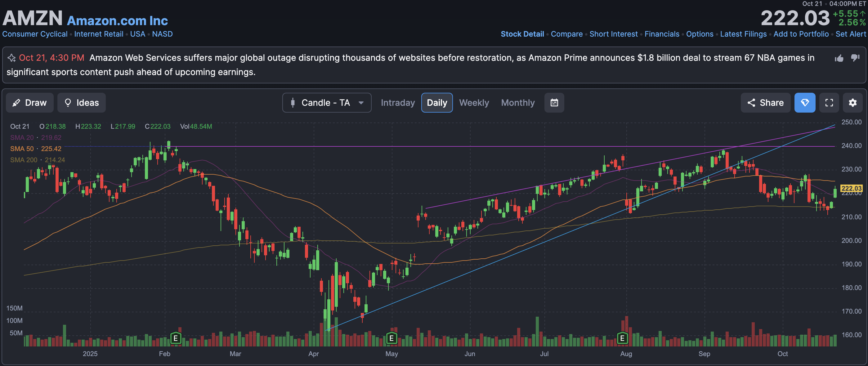868x366 pixels.
Task: Click the sparkle star icon beside news date
Action: 12,58
